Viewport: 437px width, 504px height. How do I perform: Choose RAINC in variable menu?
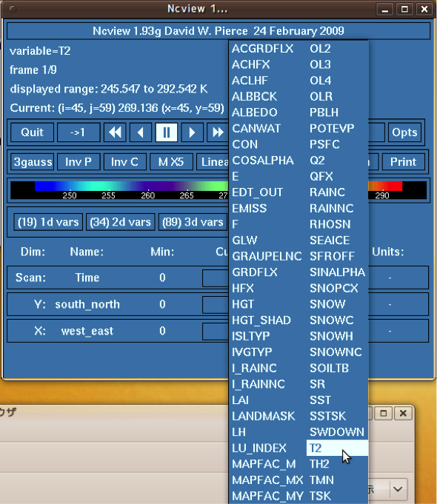point(327,192)
